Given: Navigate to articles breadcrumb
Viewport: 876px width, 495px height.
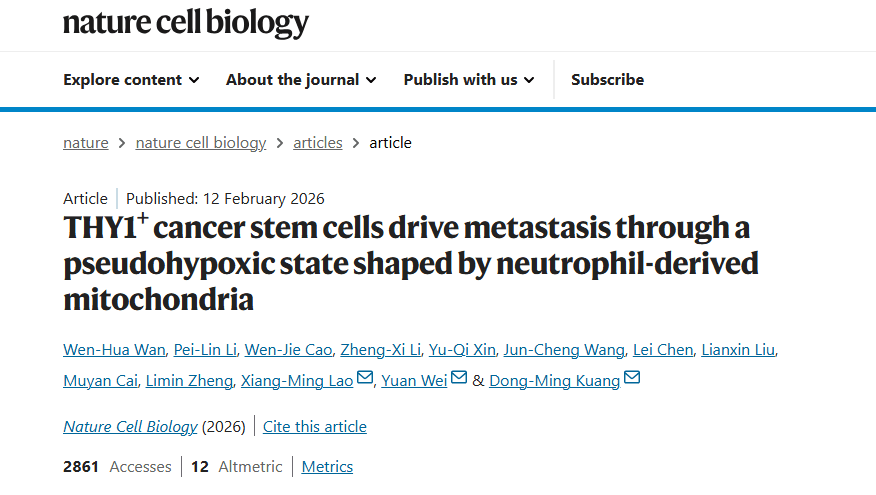Looking at the screenshot, I should tap(318, 143).
